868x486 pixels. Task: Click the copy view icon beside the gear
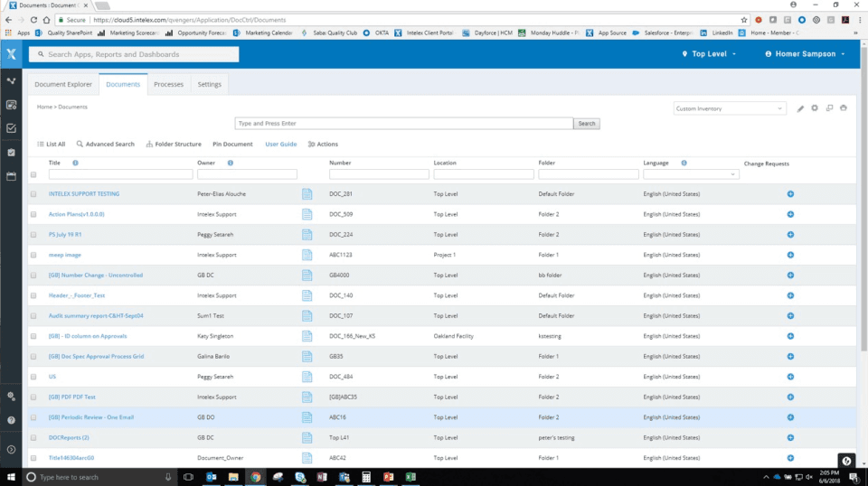(829, 108)
